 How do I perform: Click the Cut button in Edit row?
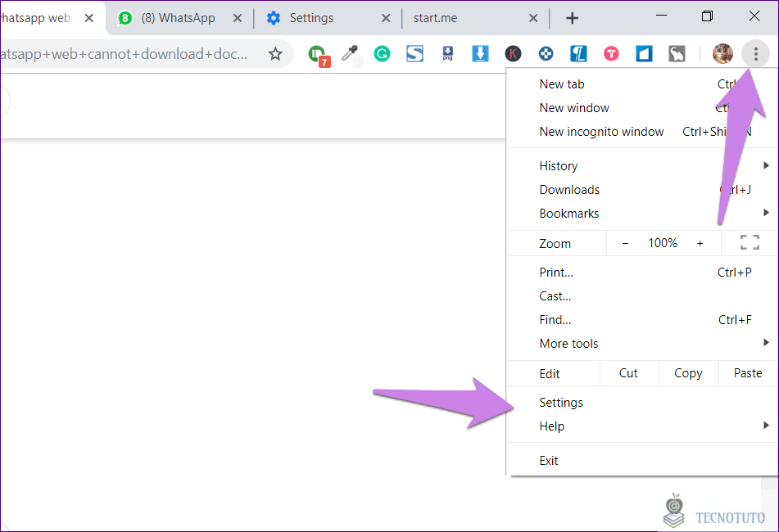pos(629,373)
